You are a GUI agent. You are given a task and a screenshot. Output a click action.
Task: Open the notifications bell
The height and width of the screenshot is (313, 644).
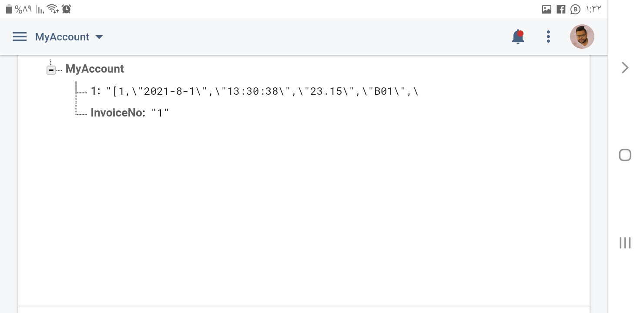tap(518, 37)
